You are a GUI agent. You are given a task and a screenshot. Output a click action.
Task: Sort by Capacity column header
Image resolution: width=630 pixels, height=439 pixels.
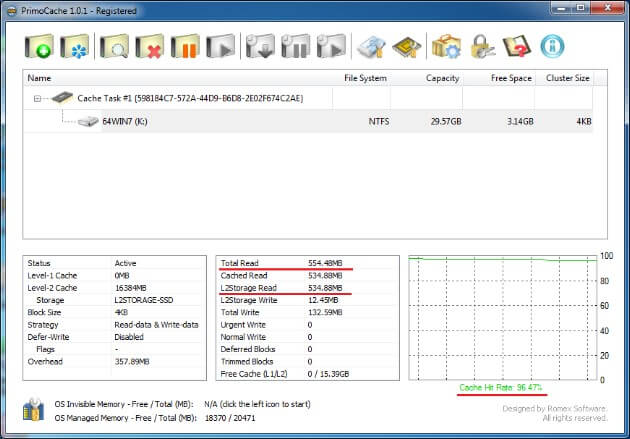coord(426,78)
